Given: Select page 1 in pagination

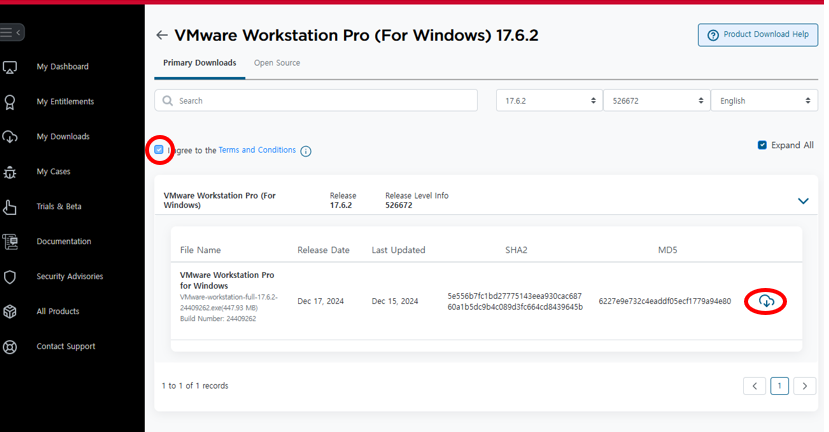Looking at the screenshot, I should click(779, 386).
